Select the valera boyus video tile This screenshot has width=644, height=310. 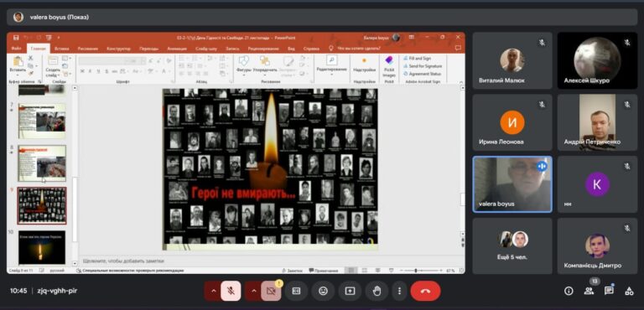tap(512, 184)
